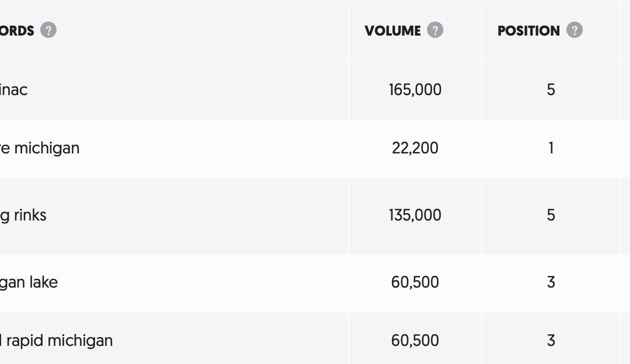Click the 60,500 volume in 'gan lake' row
The width and height of the screenshot is (630, 364).
(415, 282)
